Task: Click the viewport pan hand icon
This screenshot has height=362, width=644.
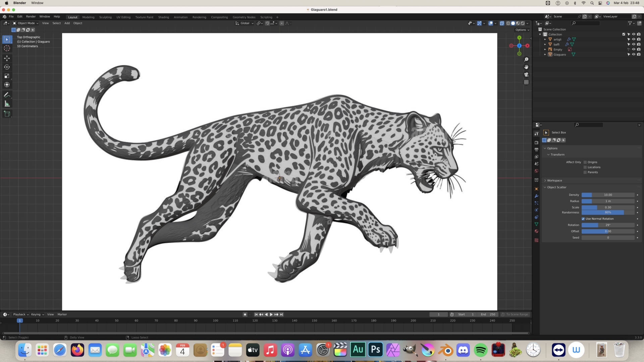Action: 526,67
